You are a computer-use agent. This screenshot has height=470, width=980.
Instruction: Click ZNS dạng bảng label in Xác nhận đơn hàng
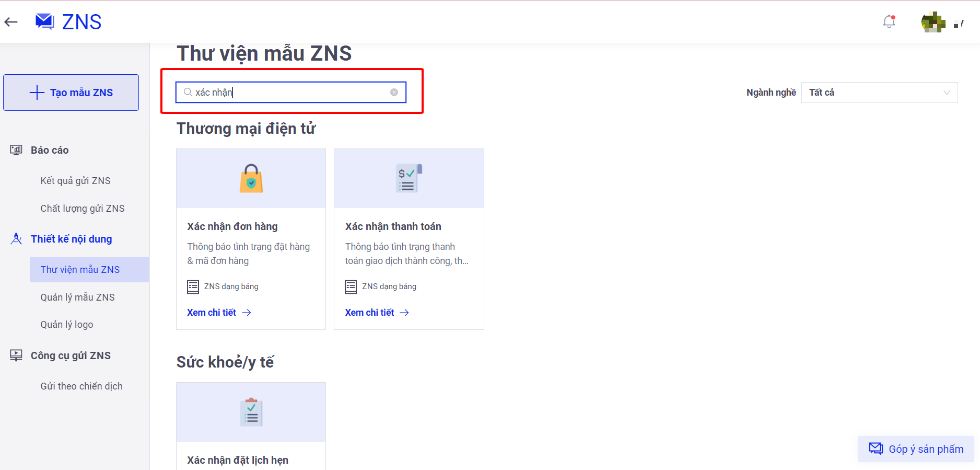231,286
